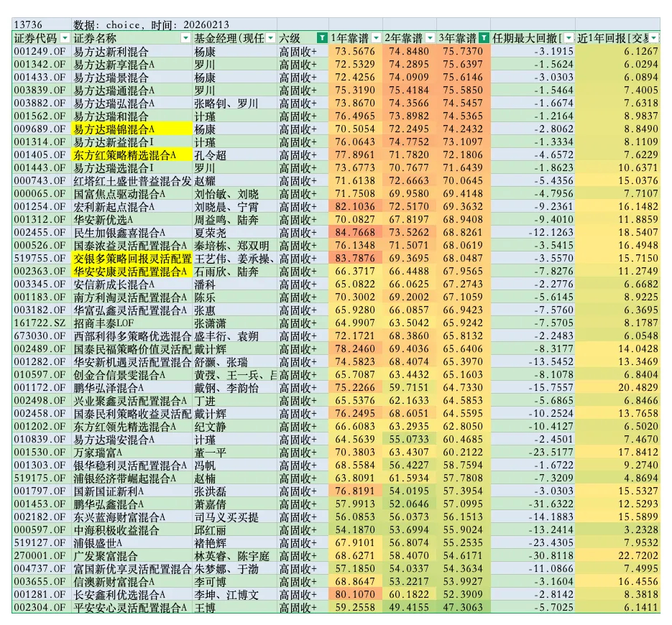Select 1年靠谱 value 80.1070
The height and width of the screenshot is (625, 672).
(x=356, y=595)
